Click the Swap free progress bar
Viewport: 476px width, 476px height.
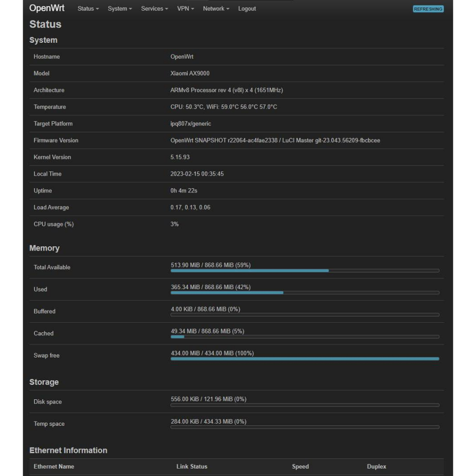(x=304, y=358)
